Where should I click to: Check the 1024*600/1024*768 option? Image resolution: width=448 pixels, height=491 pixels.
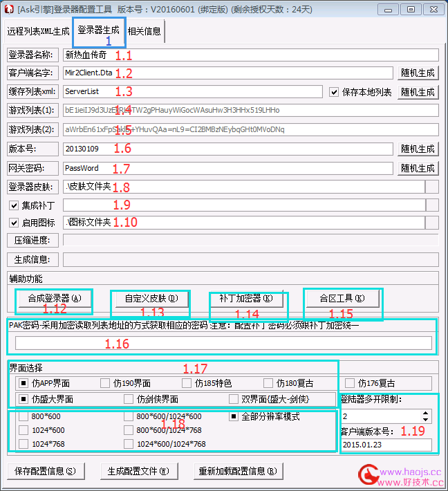(x=129, y=444)
